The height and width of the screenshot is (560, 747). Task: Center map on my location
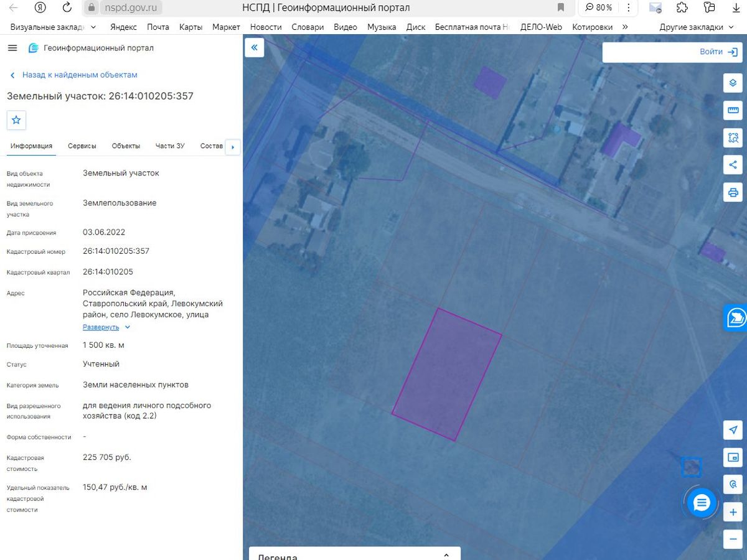pos(733,431)
